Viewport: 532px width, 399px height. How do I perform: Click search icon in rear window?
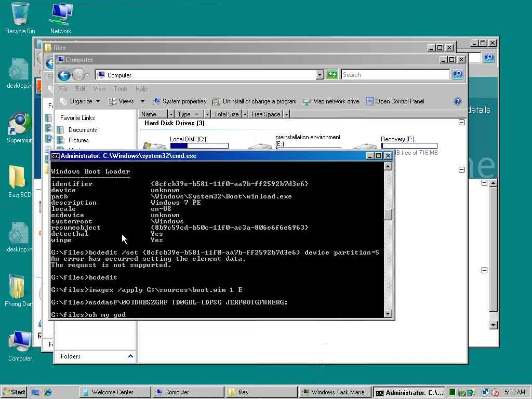coord(489,58)
